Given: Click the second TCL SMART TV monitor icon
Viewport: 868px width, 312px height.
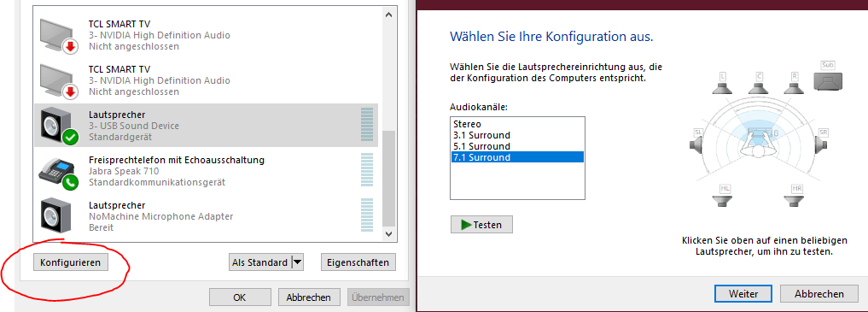Looking at the screenshot, I should point(59,81).
